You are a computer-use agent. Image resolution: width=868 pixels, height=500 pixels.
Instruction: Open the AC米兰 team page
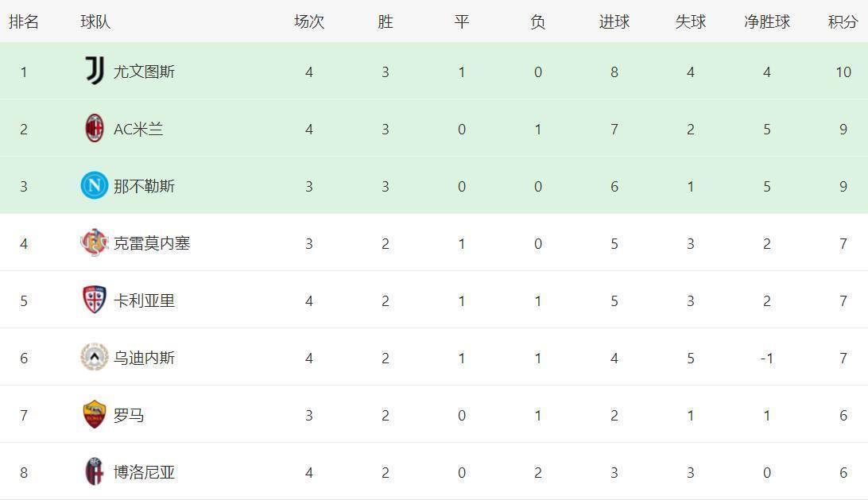(x=138, y=129)
